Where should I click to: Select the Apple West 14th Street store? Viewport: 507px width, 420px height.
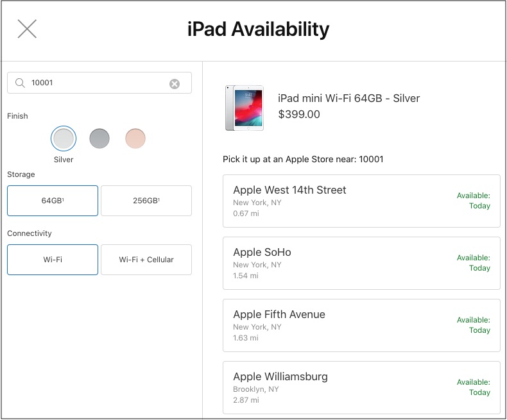tap(361, 201)
